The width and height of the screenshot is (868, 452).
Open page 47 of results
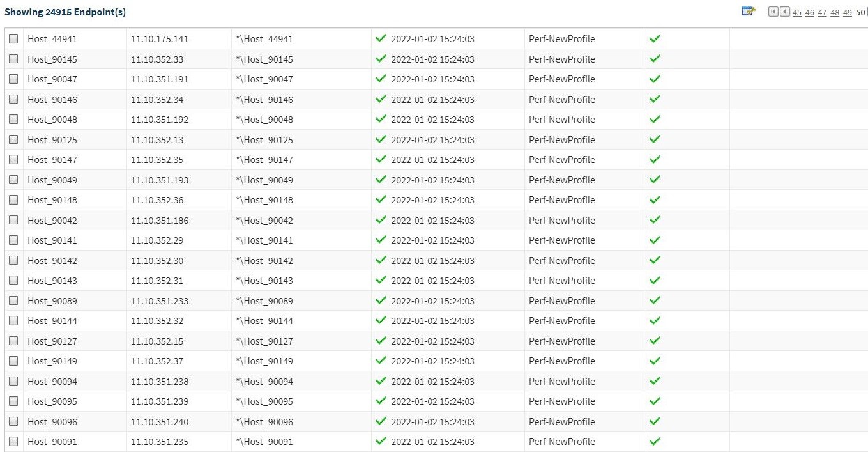point(822,13)
